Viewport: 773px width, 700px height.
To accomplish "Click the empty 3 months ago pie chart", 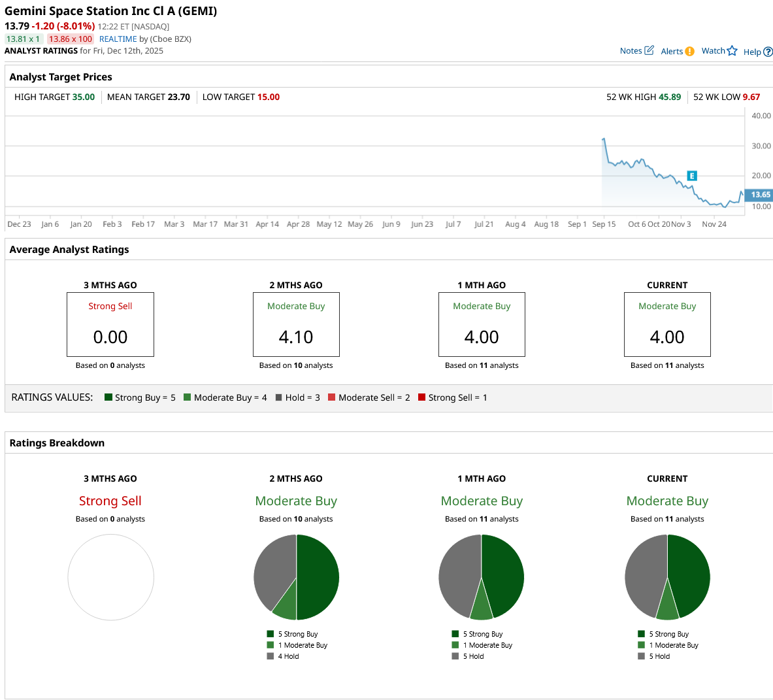I will pos(110,577).
